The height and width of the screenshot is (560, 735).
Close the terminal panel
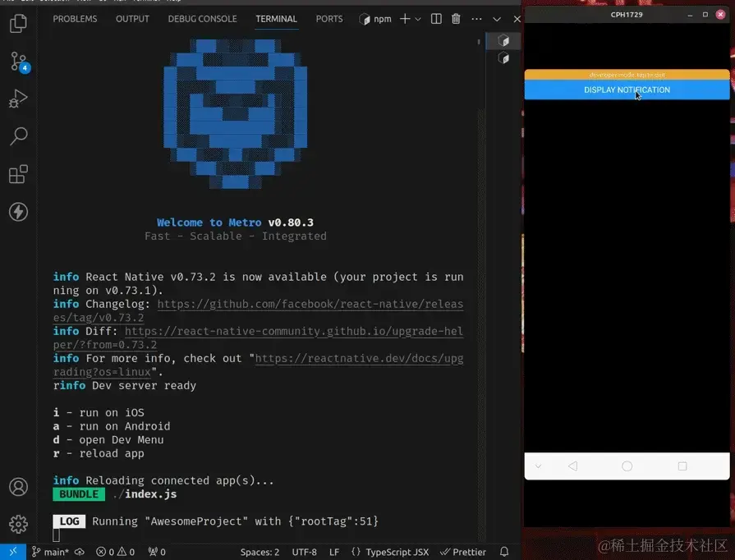[x=517, y=19]
